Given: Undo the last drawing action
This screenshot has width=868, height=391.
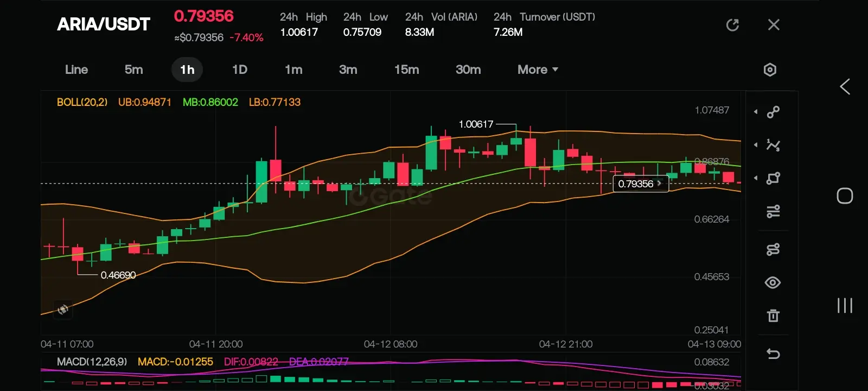Looking at the screenshot, I should point(773,354).
